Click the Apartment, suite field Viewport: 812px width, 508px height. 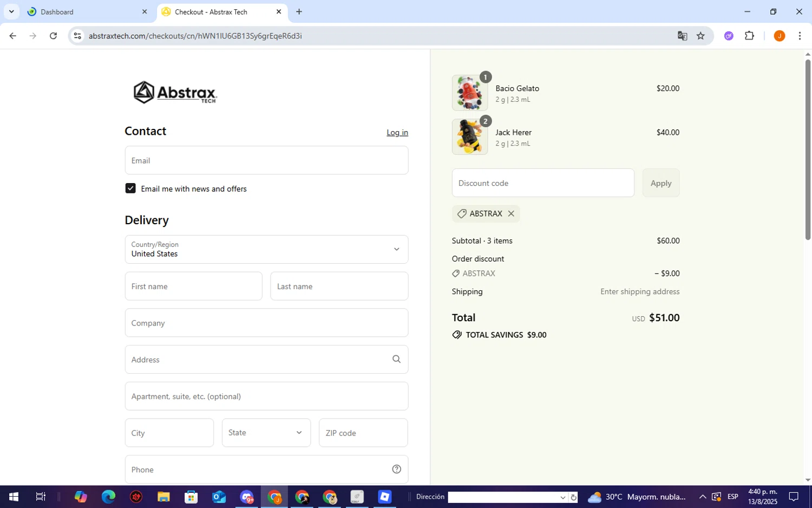(266, 396)
